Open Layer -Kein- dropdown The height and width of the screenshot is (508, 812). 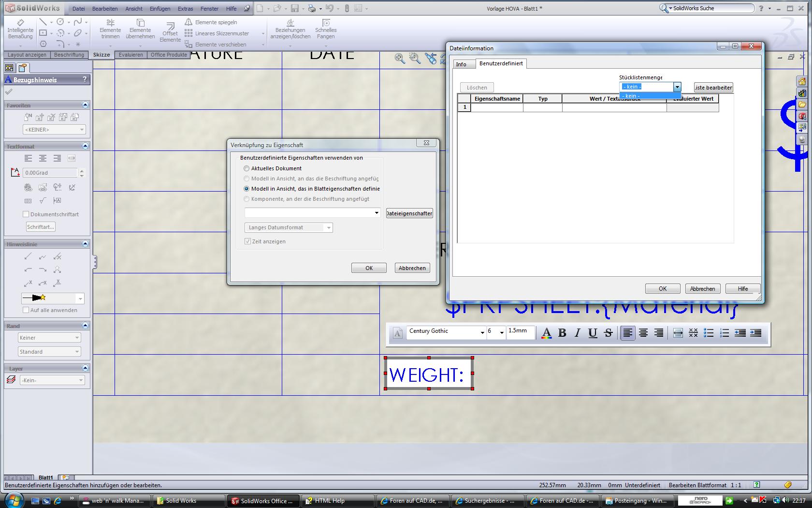click(x=52, y=380)
